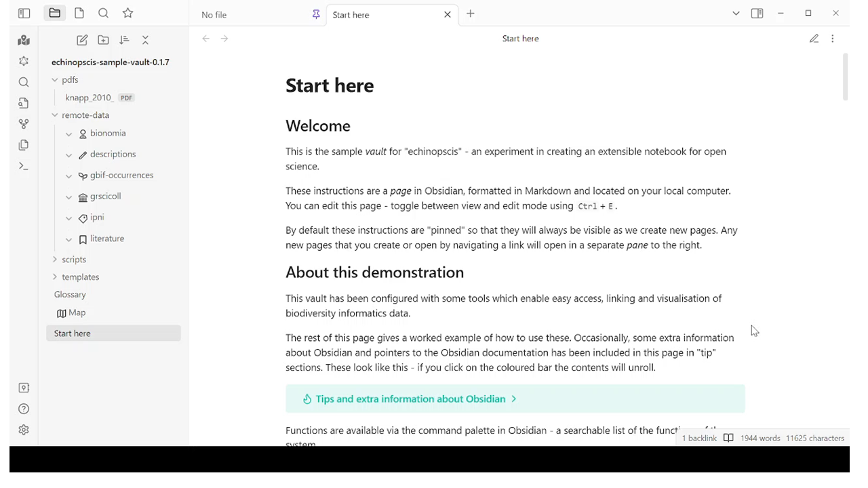The image size is (868, 488).
Task: Click the magnifier icon in the ribbon
Action: (x=24, y=82)
